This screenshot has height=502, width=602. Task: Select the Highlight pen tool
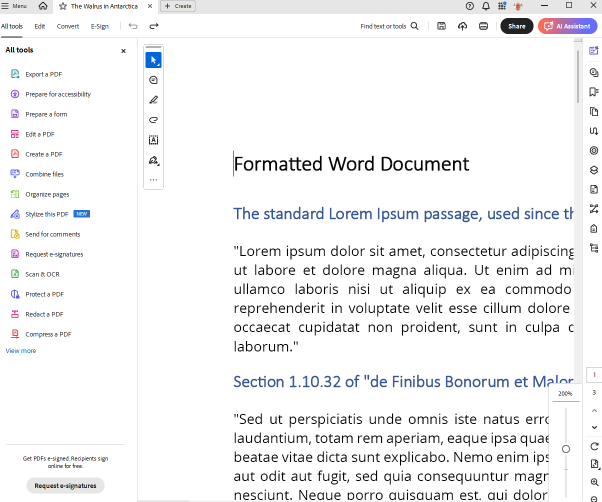coord(153,100)
